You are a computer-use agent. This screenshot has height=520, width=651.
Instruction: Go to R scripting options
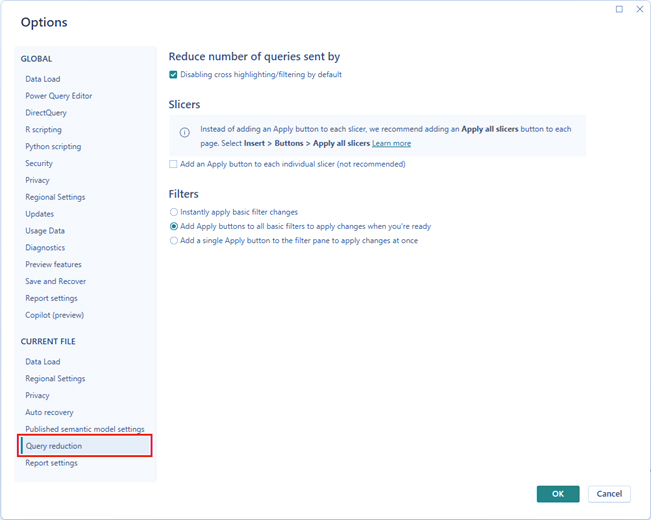tap(43, 130)
